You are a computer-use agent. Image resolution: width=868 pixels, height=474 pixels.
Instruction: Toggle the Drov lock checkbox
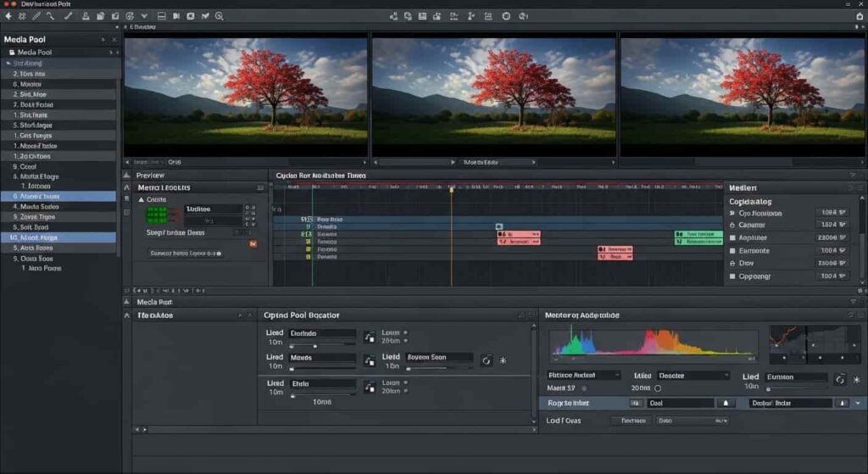[732, 264]
